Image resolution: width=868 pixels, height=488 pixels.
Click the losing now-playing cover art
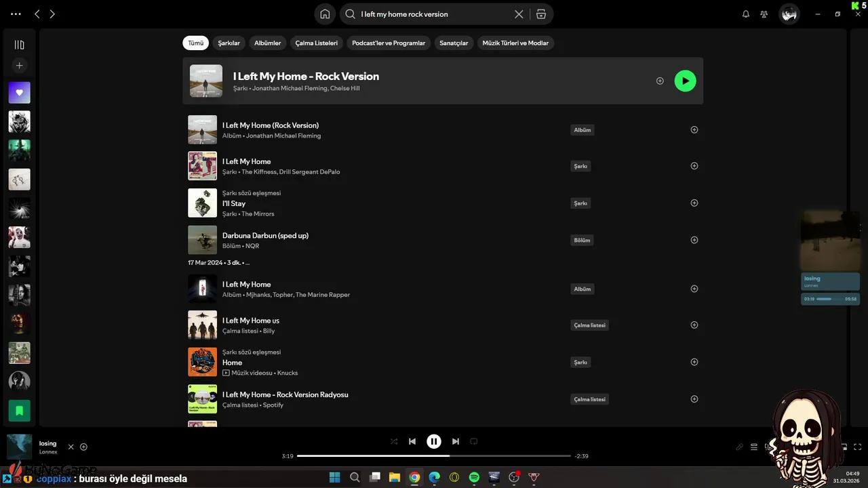pos(19,447)
